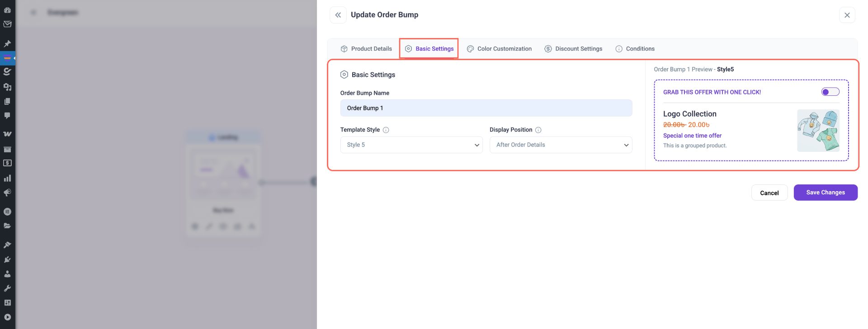
Task: Click 'Special one time offer' text
Action: click(x=692, y=136)
